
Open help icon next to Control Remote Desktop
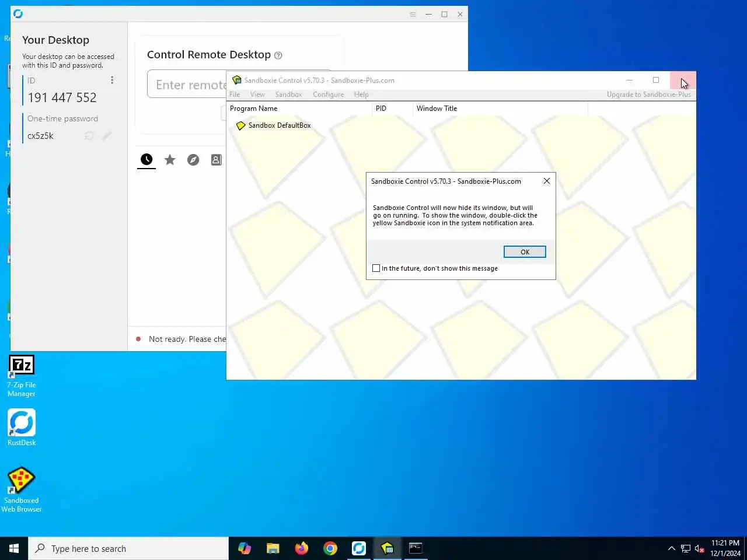278,55
